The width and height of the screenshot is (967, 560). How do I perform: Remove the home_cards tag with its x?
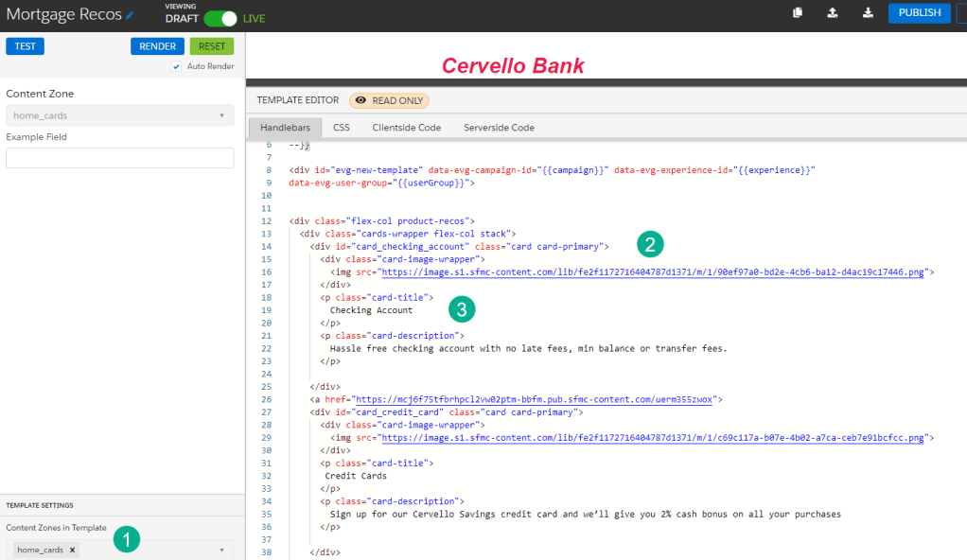[x=73, y=550]
